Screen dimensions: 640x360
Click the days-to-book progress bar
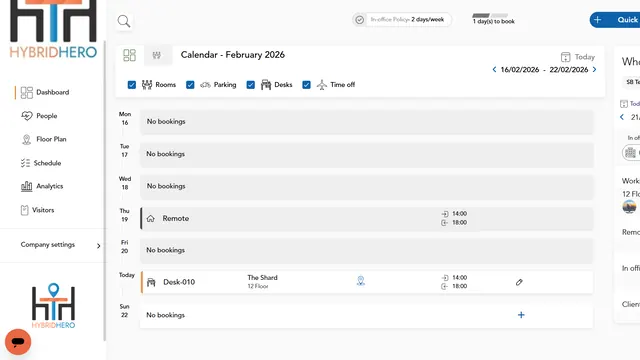[490, 16]
